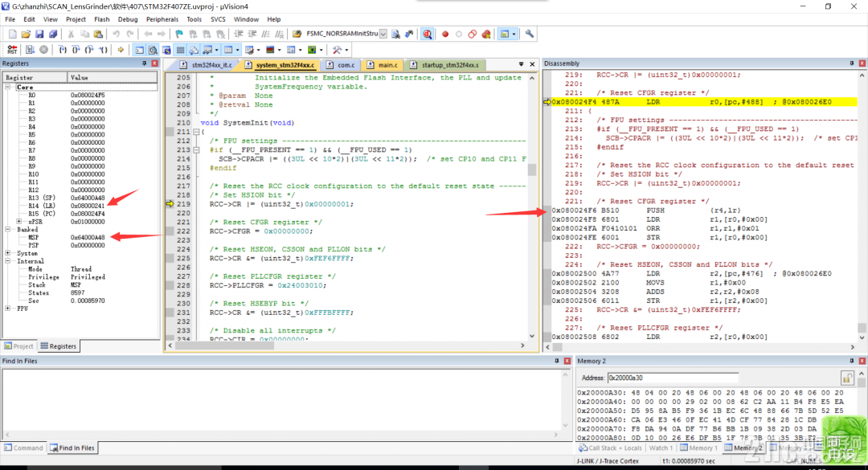Toggle the Registers window icon
The height and width of the screenshot is (470, 868).
tap(181, 50)
